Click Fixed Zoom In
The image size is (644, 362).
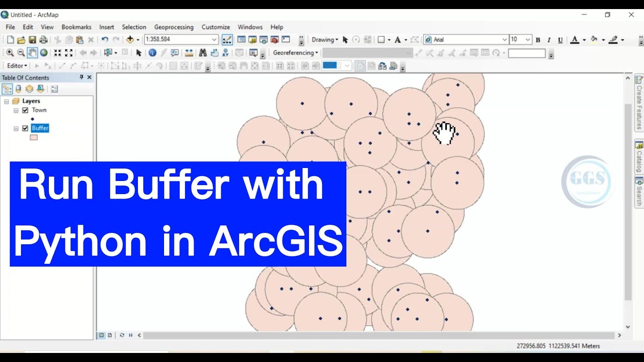coord(57,53)
